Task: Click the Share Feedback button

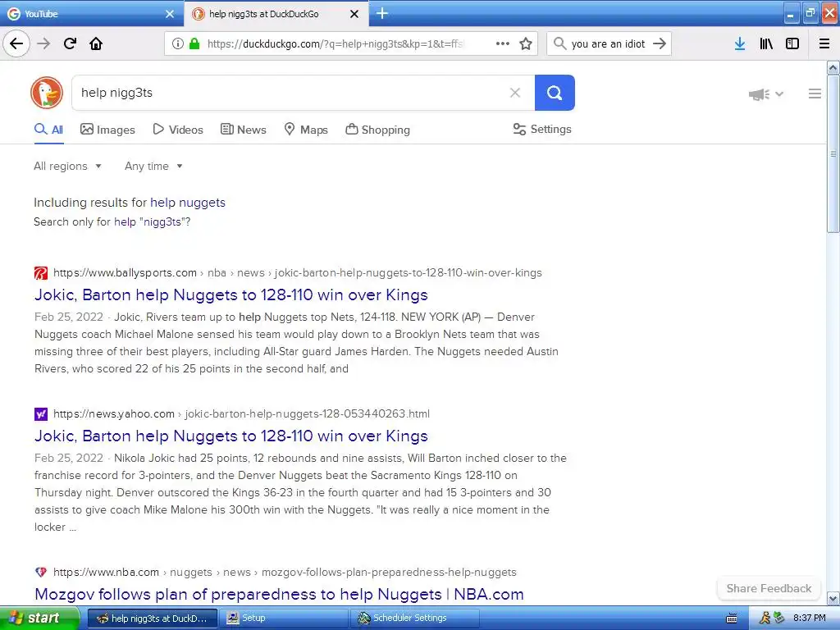Action: pyautogui.click(x=769, y=588)
